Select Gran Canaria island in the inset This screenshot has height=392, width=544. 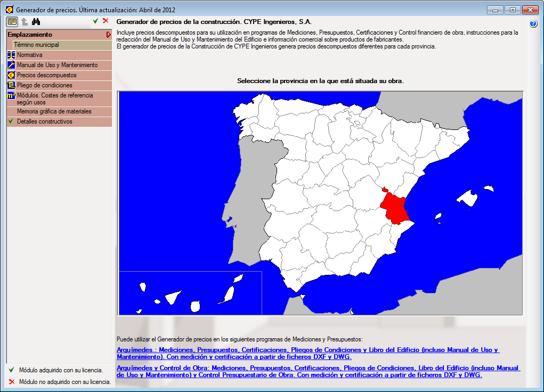[196, 306]
